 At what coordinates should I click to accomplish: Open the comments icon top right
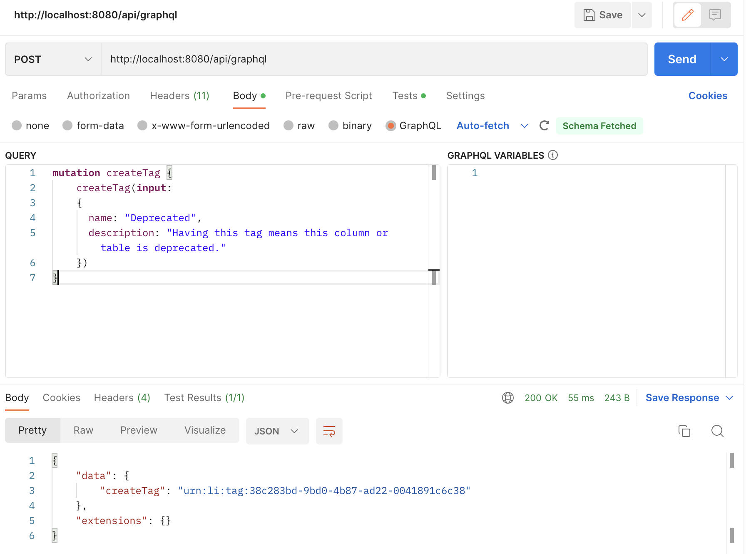715,15
